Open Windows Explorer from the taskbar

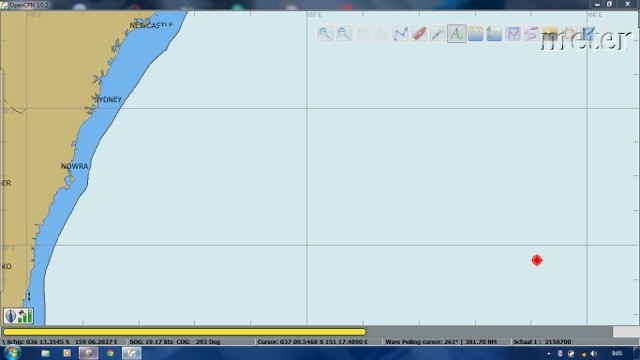pyautogui.click(x=45, y=353)
